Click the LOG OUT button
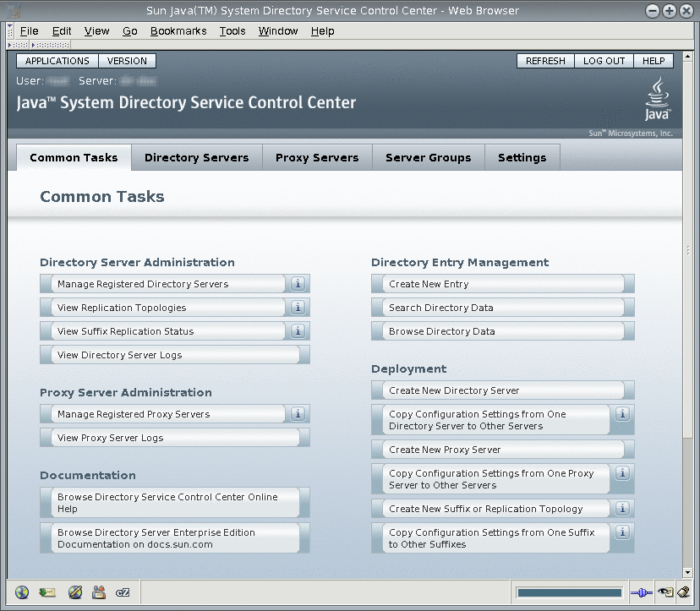 click(604, 61)
